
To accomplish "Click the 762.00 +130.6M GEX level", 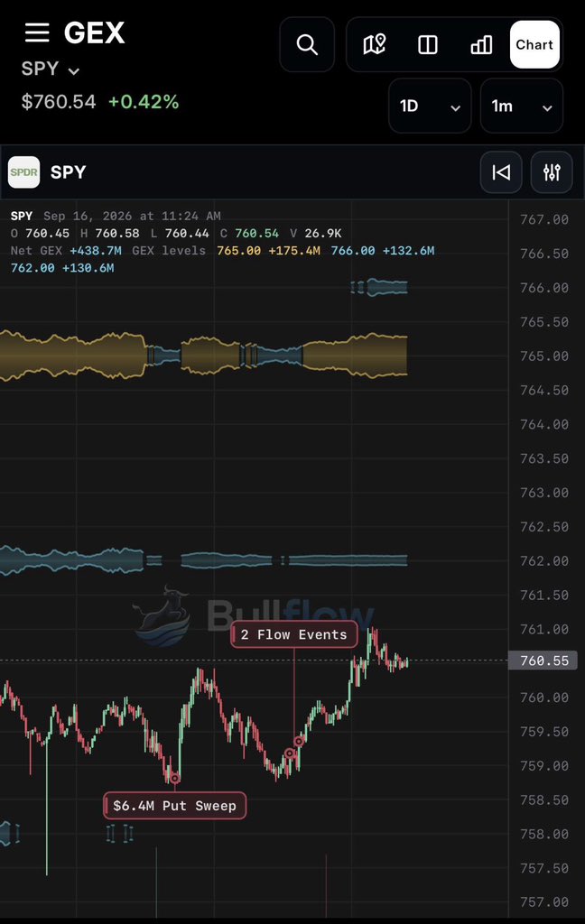I will 62,267.
